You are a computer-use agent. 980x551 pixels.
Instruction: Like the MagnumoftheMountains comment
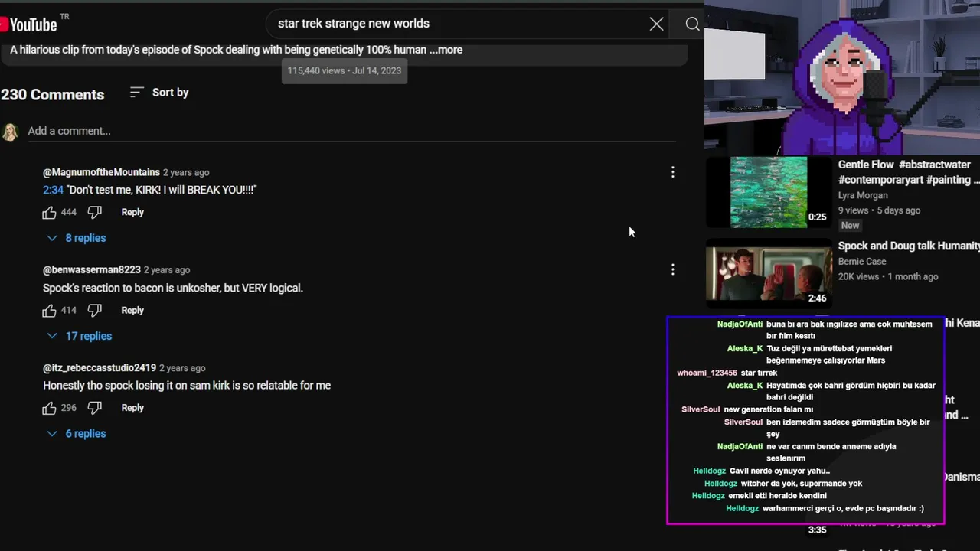[x=49, y=212]
